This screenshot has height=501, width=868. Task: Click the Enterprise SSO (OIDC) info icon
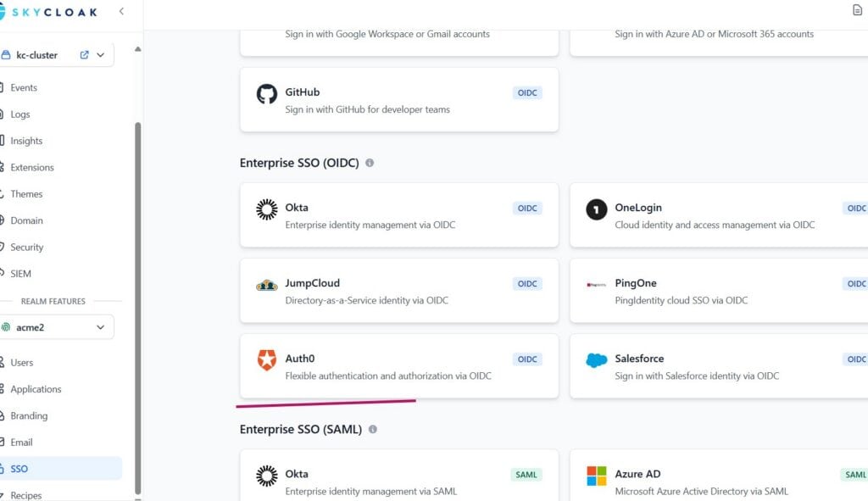click(370, 163)
